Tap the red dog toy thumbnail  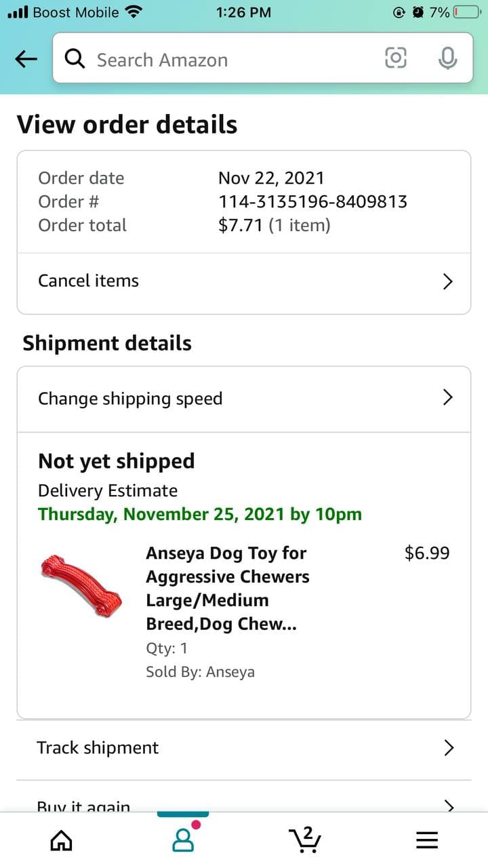81,586
